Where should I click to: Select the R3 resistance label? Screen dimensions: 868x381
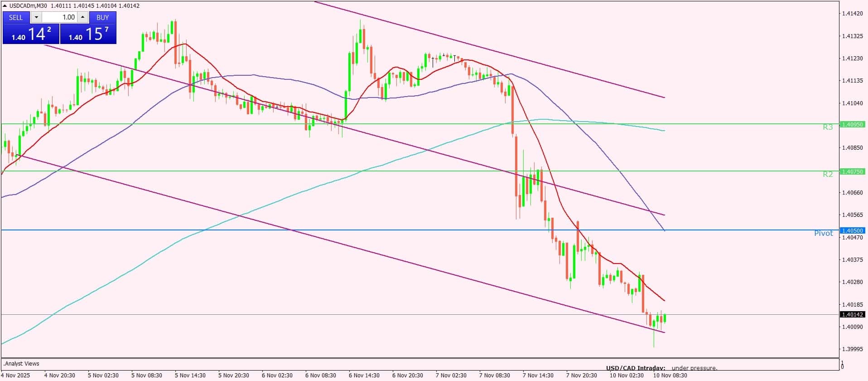point(828,127)
